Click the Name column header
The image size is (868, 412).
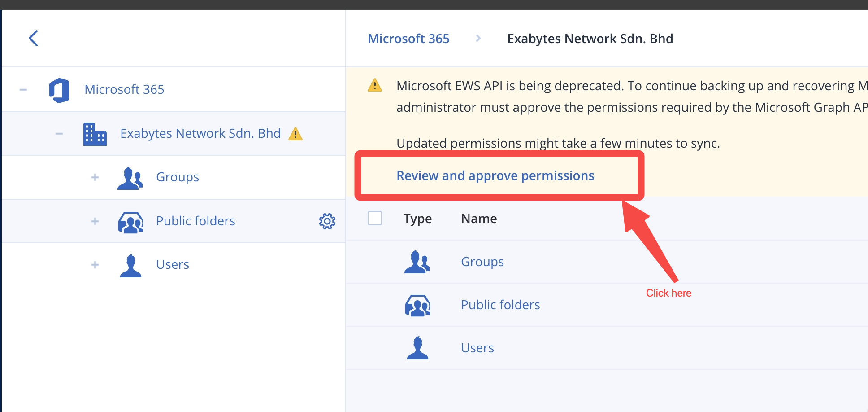point(479,219)
